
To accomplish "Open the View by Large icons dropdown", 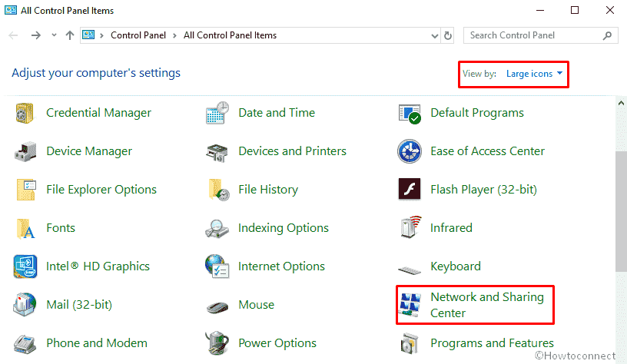I will pos(534,74).
